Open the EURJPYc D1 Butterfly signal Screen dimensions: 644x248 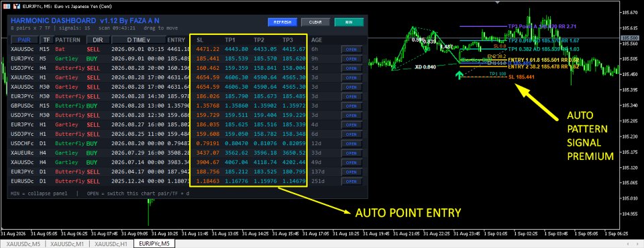351,172
